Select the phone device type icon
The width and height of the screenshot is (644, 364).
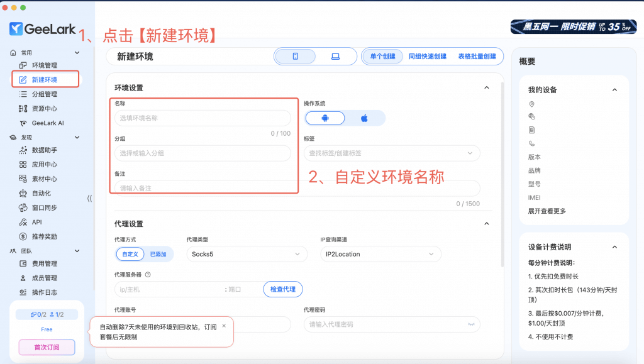[295, 57]
